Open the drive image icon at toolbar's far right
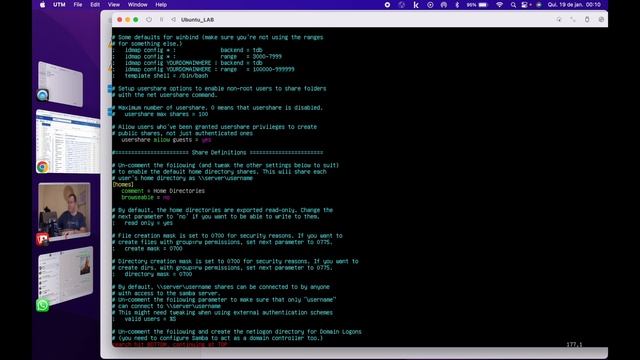This screenshot has height=360, width=640. pos(601,20)
